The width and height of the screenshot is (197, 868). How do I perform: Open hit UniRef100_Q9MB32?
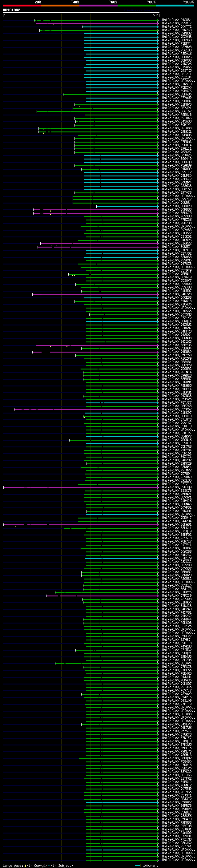coord(176,33)
